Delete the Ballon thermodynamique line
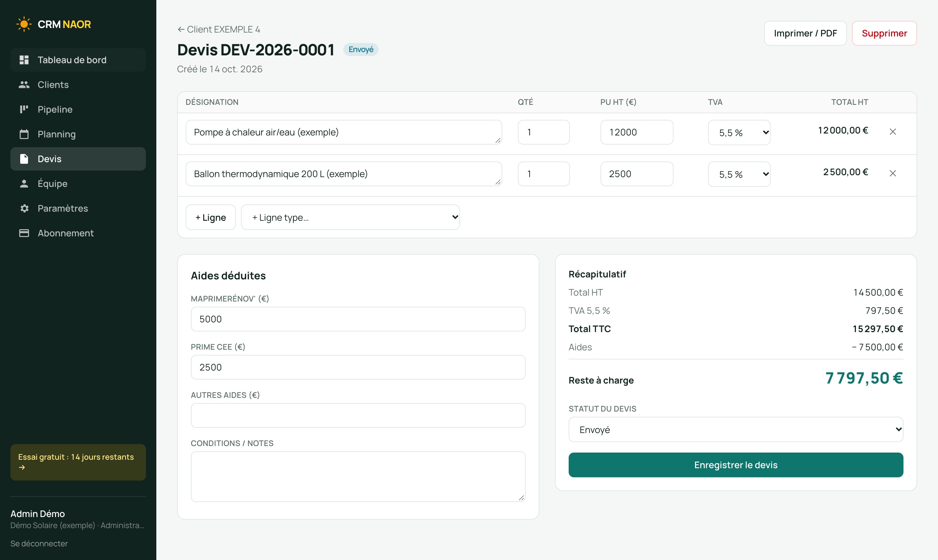 [893, 173]
